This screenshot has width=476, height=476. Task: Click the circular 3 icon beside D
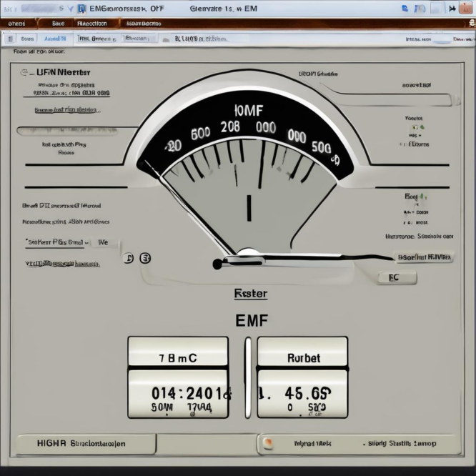146,258
